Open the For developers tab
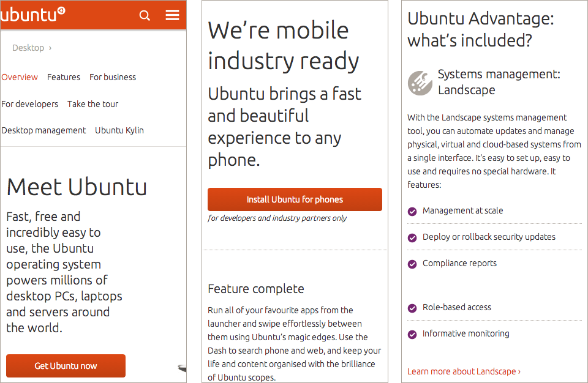Image resolution: width=588 pixels, height=383 pixels. pos(29,104)
